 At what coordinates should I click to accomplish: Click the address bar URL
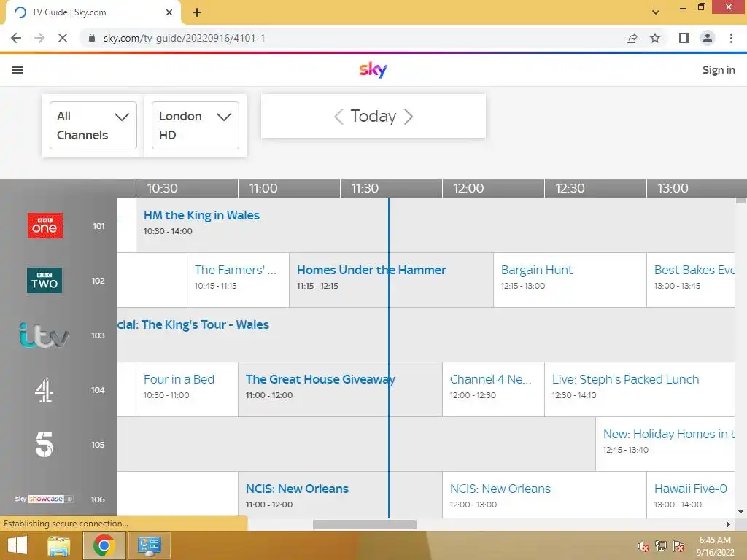(x=184, y=38)
